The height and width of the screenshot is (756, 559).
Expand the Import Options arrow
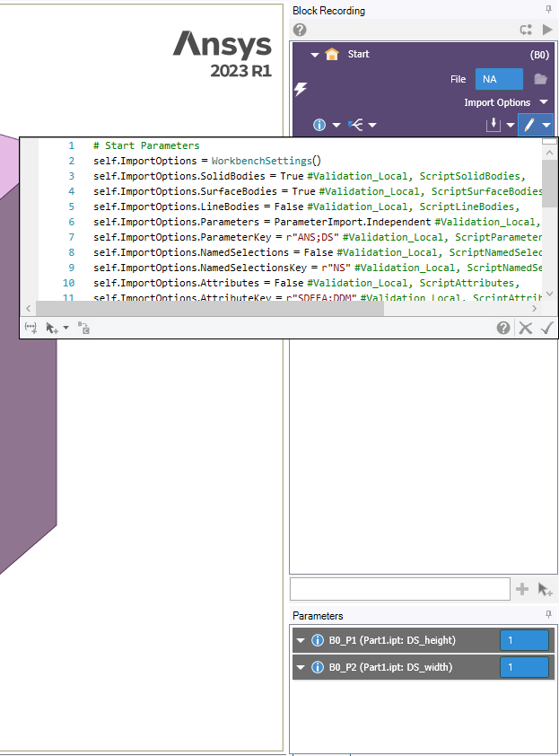click(544, 102)
